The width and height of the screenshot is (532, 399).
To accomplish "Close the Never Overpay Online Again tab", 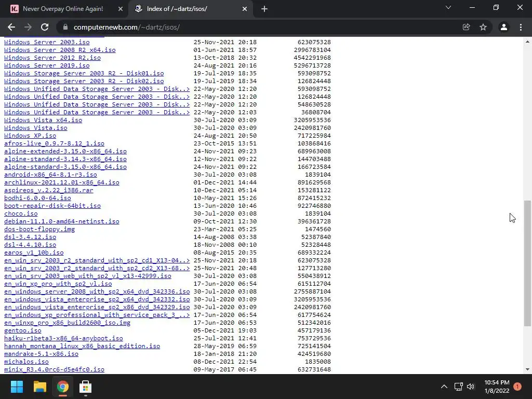I will tap(121, 9).
